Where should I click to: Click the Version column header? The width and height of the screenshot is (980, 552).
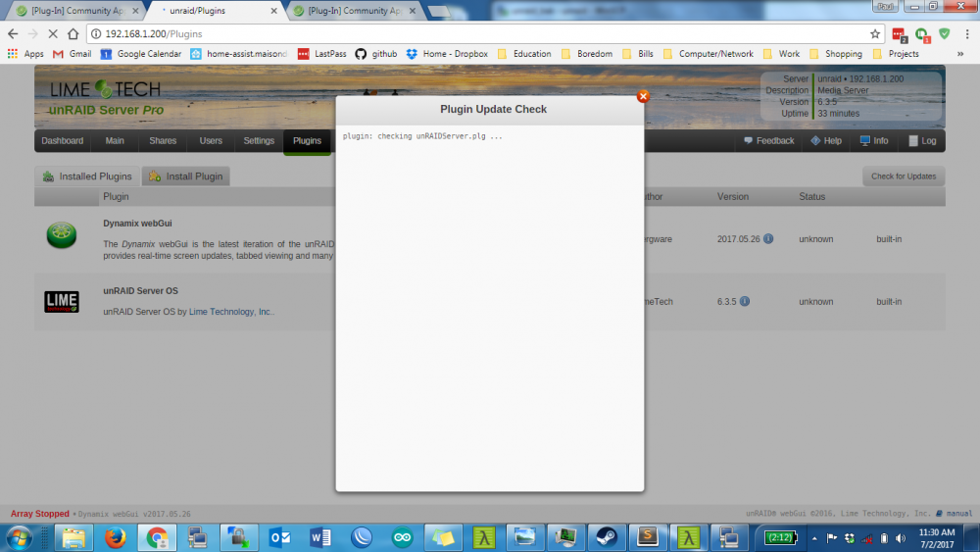click(x=732, y=196)
